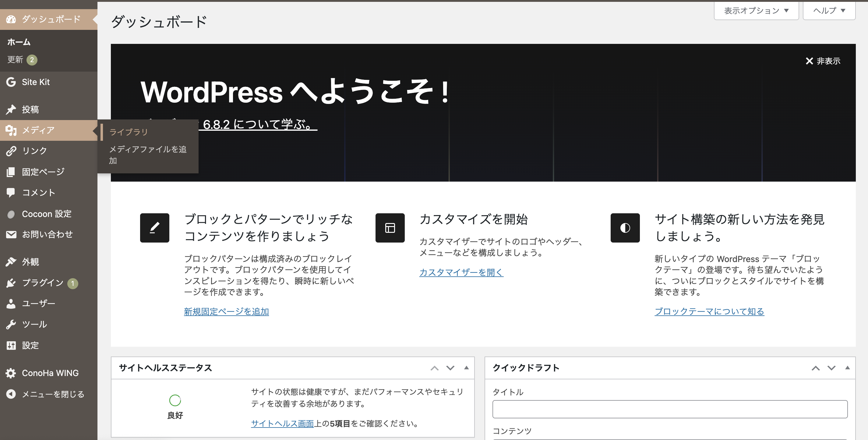
Task: Click the pencil edit icon in welcome panel
Action: click(x=155, y=228)
